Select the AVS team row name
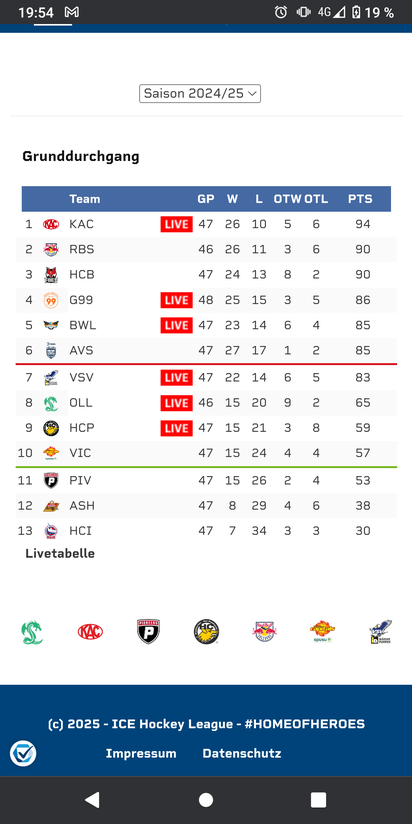The image size is (412, 824). pos(81,351)
